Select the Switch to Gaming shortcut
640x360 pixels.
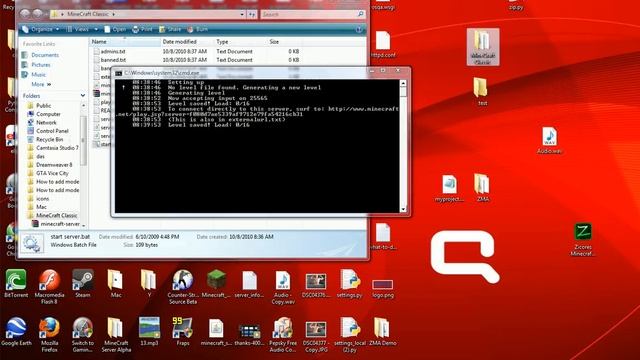coord(82,335)
